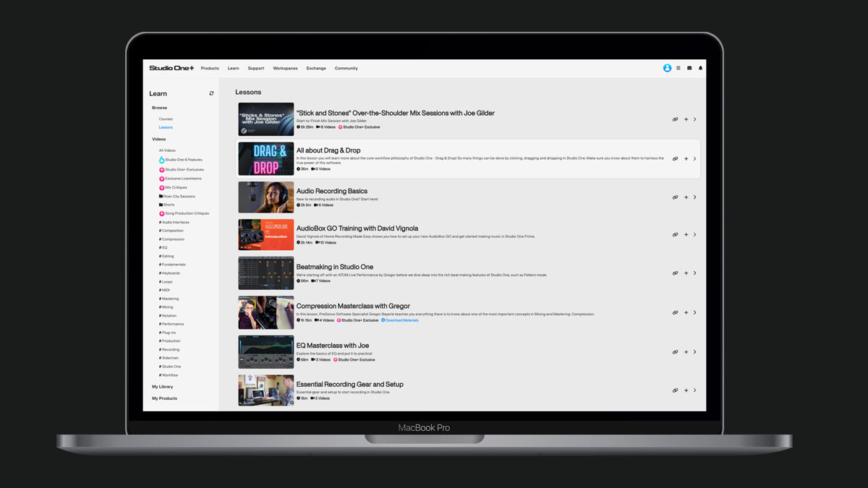Open the notifications bell icon
The height and width of the screenshot is (488, 868).
coord(700,68)
